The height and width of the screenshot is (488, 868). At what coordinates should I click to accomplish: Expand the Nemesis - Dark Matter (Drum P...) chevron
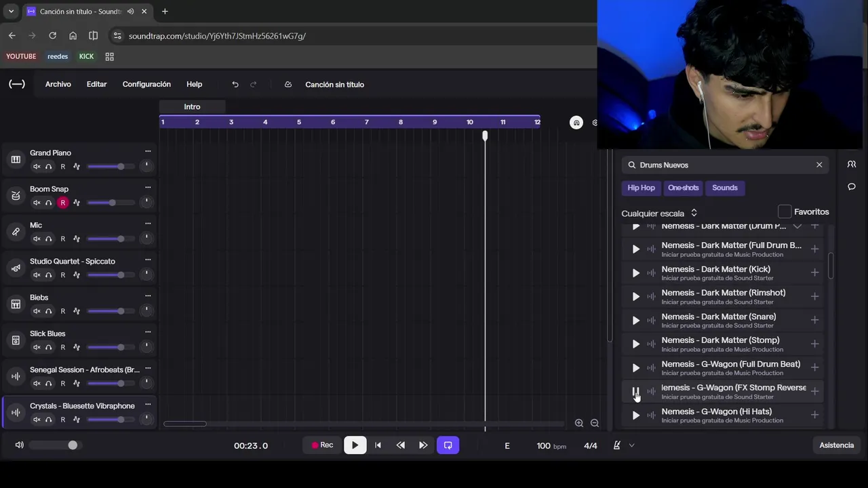[x=797, y=226]
